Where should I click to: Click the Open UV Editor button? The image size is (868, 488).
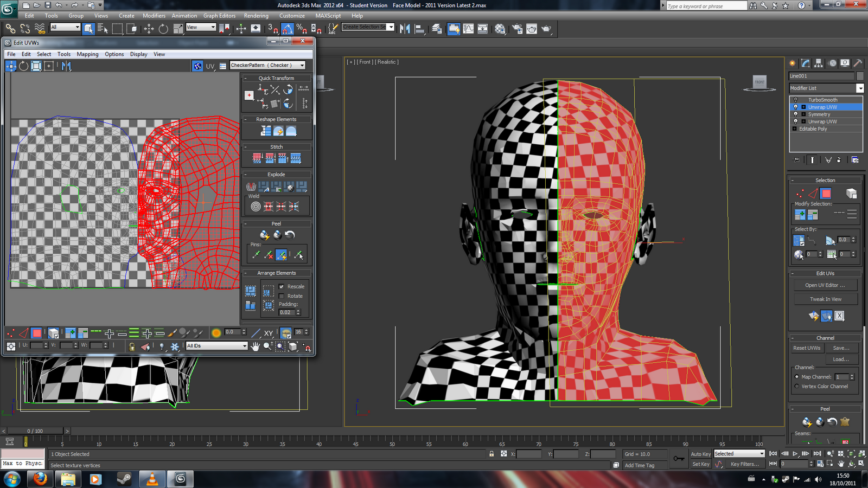pos(825,285)
